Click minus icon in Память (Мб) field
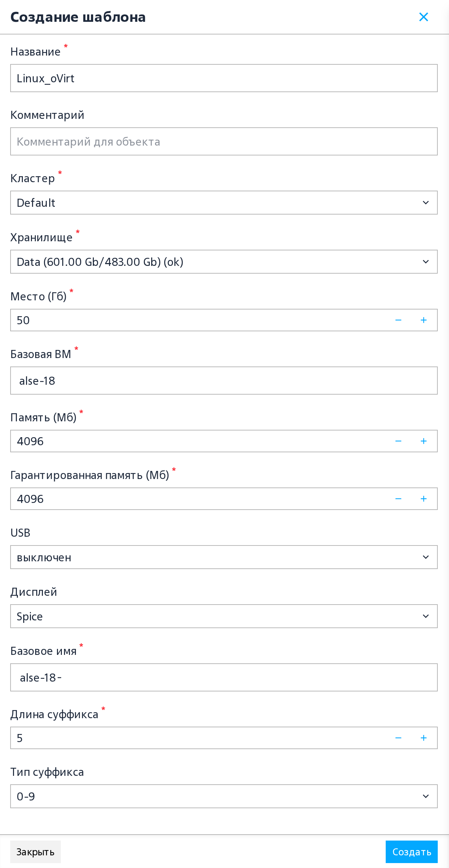 click(x=398, y=441)
